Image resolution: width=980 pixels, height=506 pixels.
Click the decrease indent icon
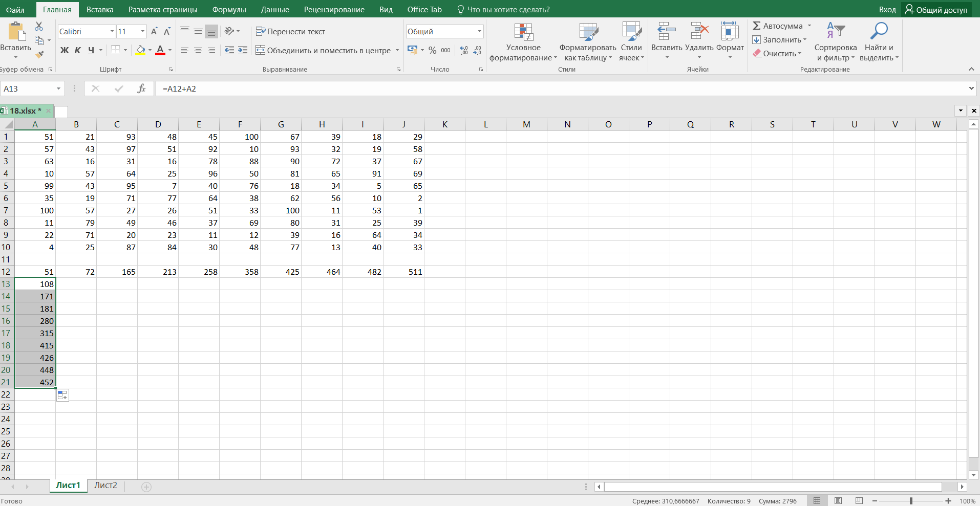(x=229, y=50)
